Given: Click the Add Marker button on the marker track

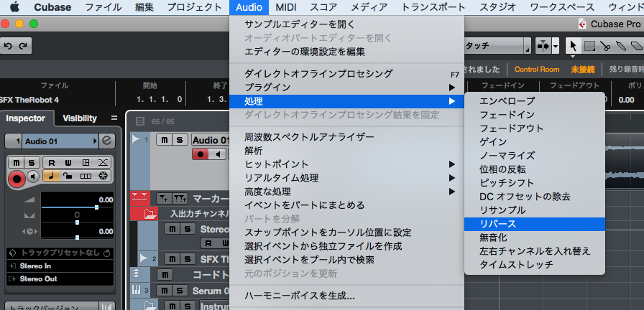Looking at the screenshot, I should tap(165, 199).
